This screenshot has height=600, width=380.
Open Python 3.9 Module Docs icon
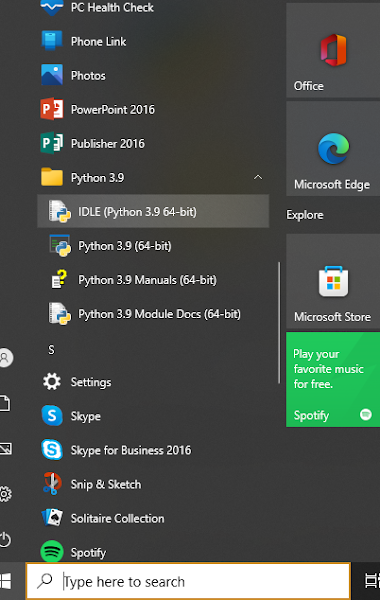(x=59, y=313)
